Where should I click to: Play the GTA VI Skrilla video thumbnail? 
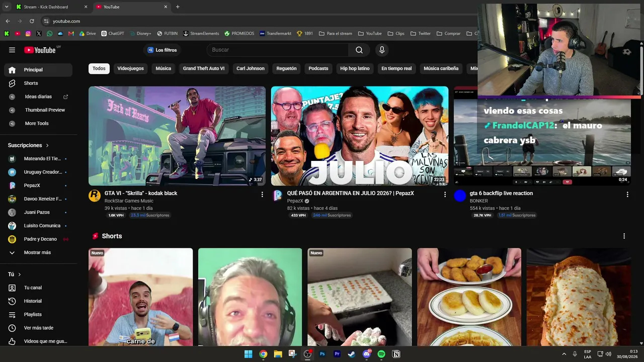177,136
